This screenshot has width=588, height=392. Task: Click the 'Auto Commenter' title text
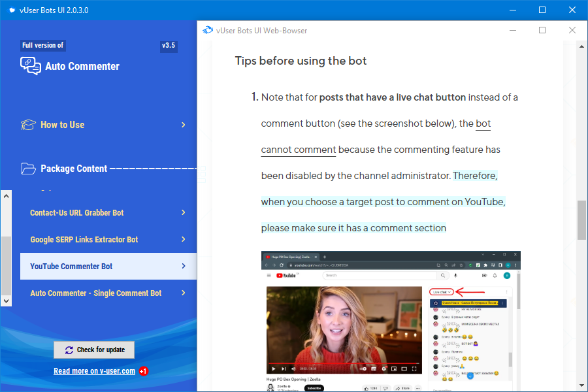(x=82, y=67)
